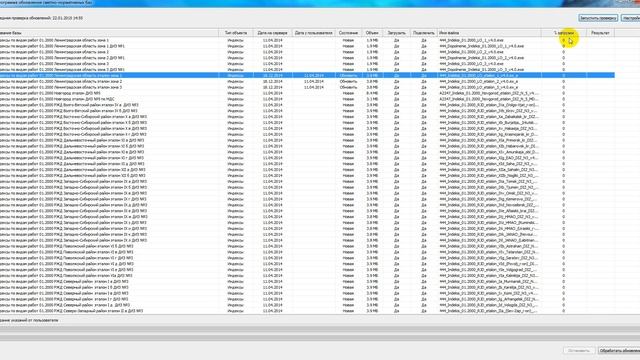Click file name containing 'Tatarstan'
Viewport: 640px width, 360px height.
click(x=489, y=252)
